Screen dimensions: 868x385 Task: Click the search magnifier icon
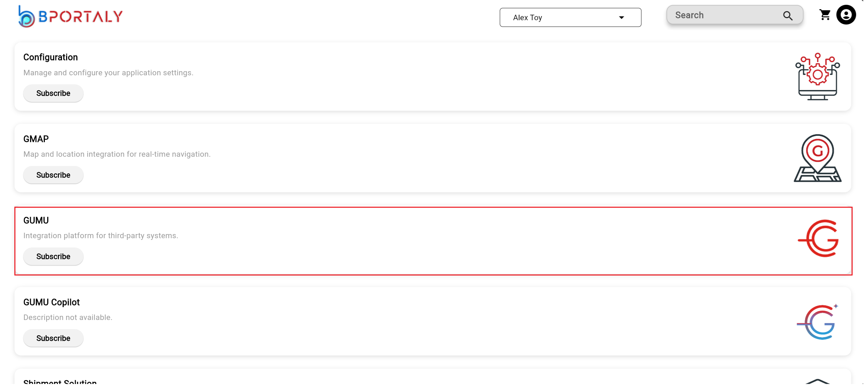coord(788,16)
